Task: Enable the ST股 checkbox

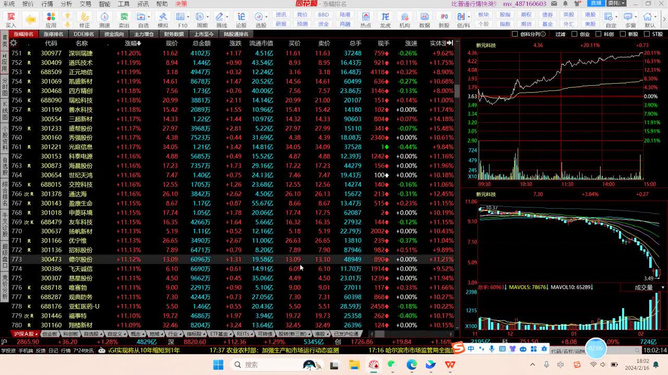Action: [x=647, y=34]
